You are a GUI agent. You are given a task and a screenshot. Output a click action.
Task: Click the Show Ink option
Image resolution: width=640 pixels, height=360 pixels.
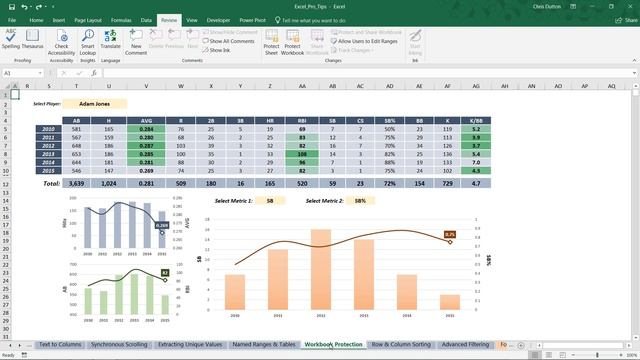(x=216, y=50)
